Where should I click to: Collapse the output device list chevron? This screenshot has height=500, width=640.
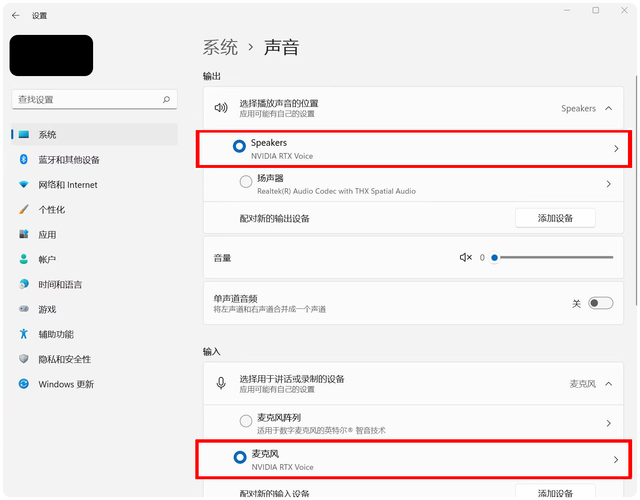(x=609, y=108)
